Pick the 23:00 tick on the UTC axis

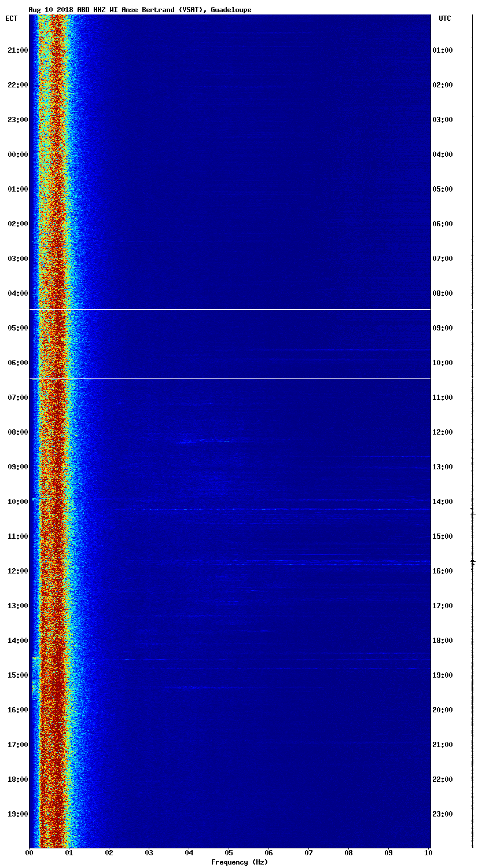coord(442,814)
